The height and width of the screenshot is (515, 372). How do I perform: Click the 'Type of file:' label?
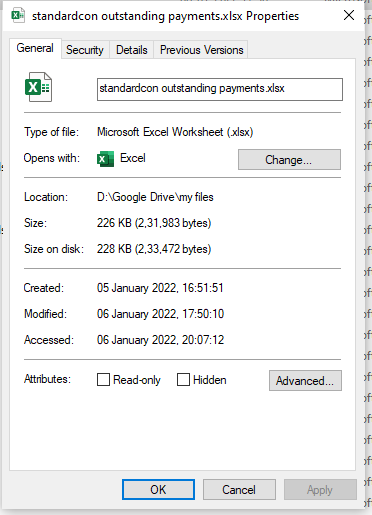point(51,132)
